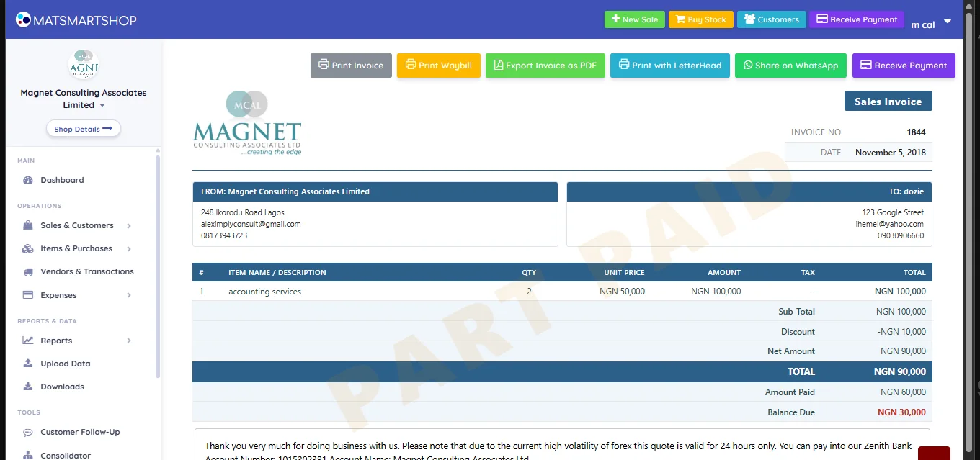Click Amount Paid NGN 60,000
Image resolution: width=980 pixels, height=460 pixels.
pyautogui.click(x=903, y=392)
